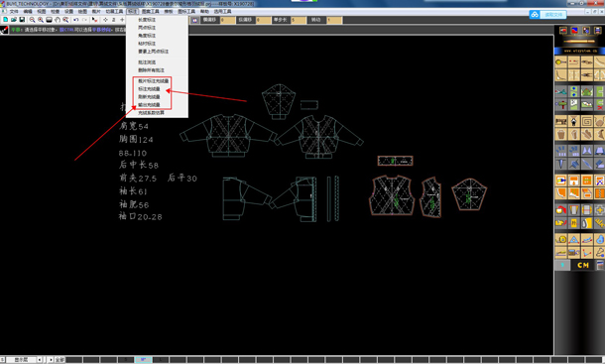
Task: Click the save diskette icon
Action: pos(22,20)
